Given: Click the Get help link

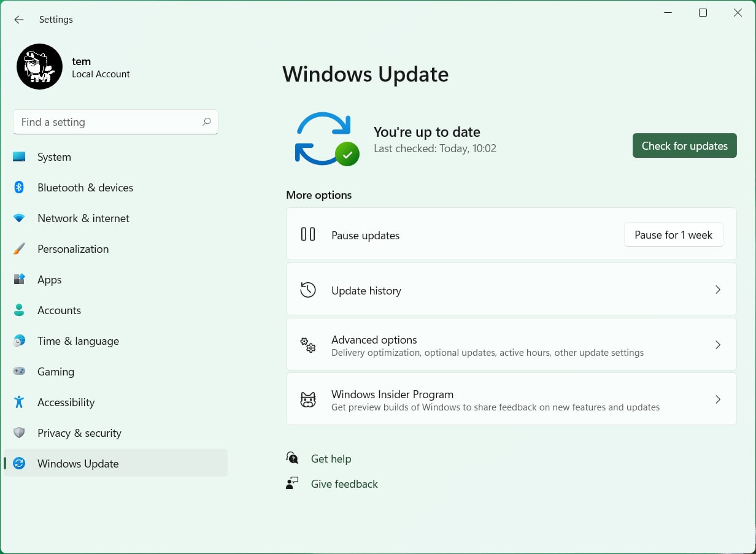Looking at the screenshot, I should [x=331, y=459].
